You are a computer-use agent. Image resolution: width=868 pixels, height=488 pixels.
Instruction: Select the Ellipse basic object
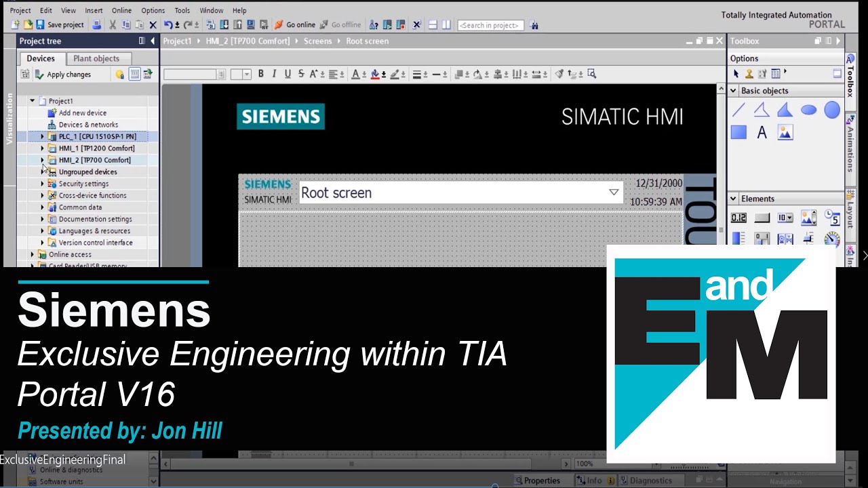coord(808,110)
